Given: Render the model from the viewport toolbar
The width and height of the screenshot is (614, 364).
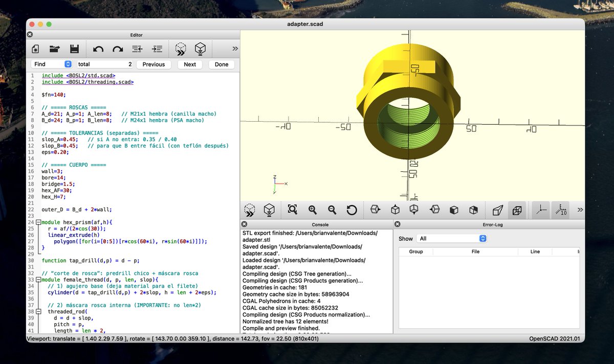Looking at the screenshot, I should 269,210.
